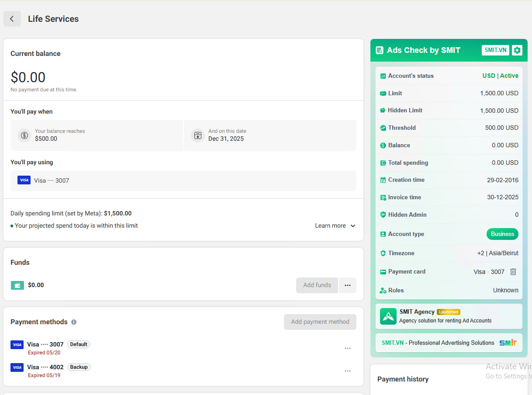Click Add payment method button
The image size is (532, 395).
click(x=320, y=322)
